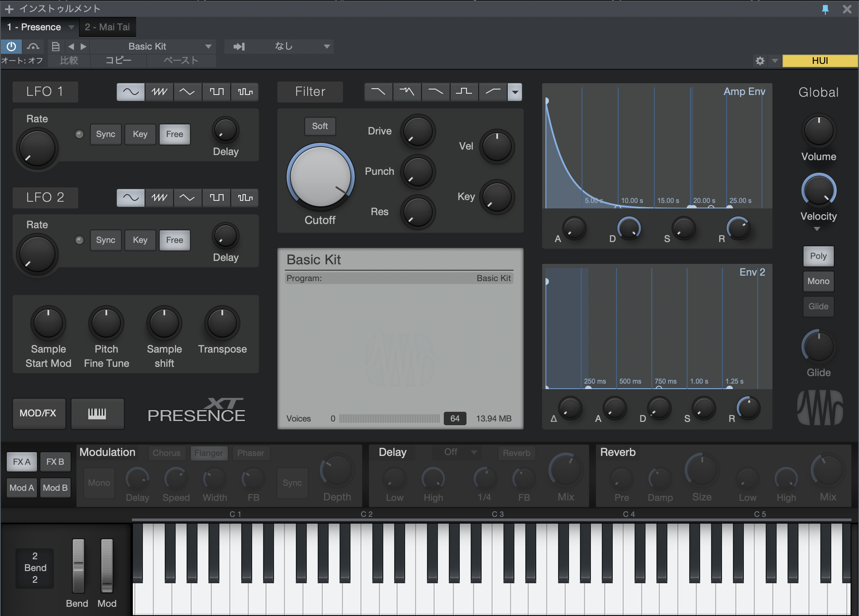Switch voice mode to Mono
This screenshot has height=616, width=859.
(818, 281)
